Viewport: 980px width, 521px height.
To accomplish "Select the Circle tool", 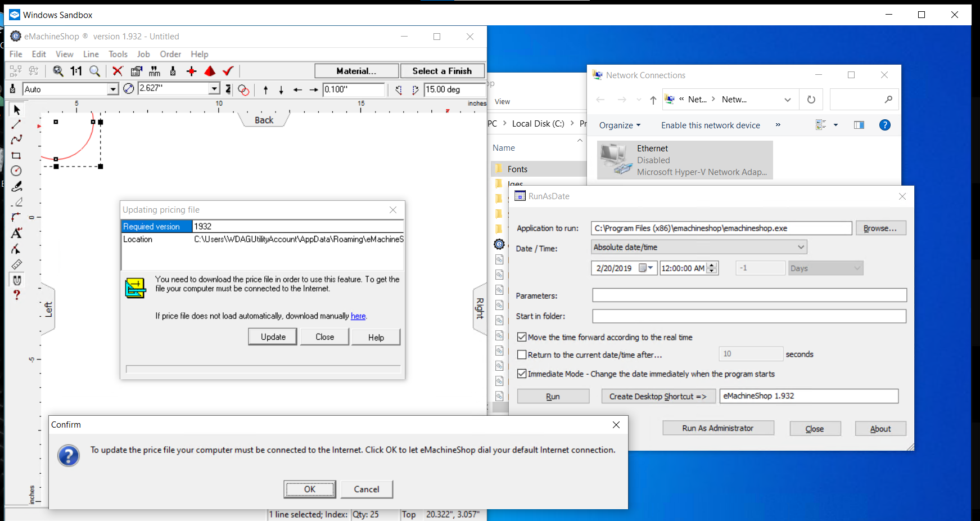I will pyautogui.click(x=16, y=171).
